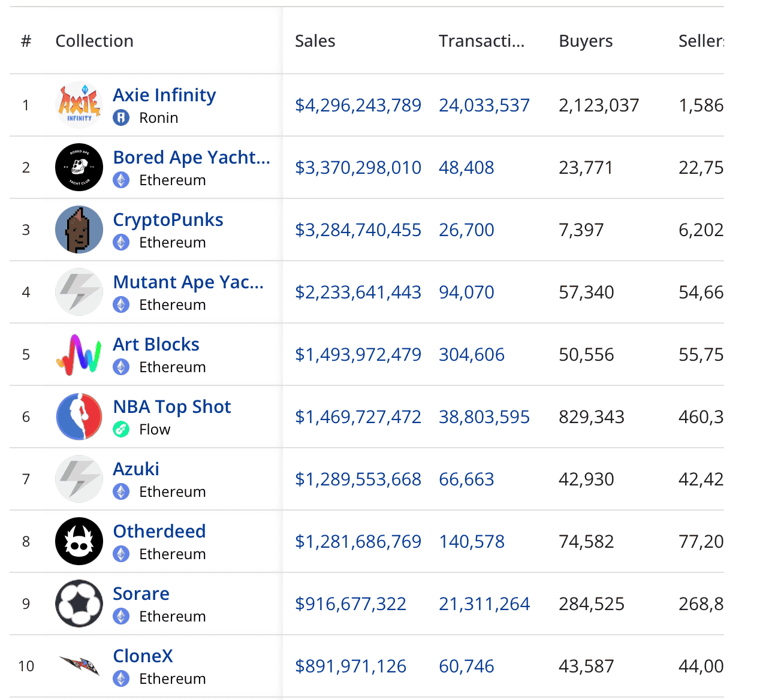This screenshot has width=766, height=700.
Task: Click the CloneX collection logo
Action: [79, 665]
